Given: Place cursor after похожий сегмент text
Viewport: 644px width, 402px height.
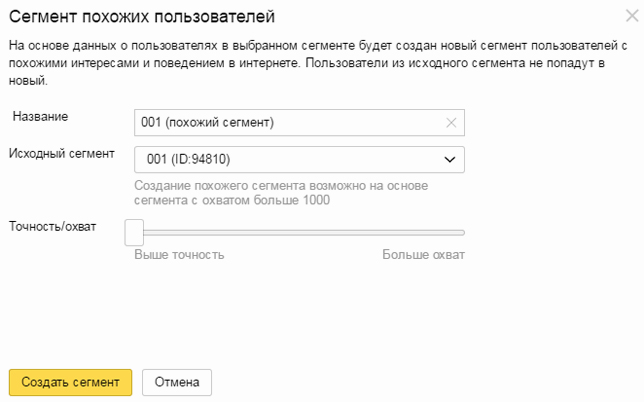Looking at the screenshot, I should click(x=276, y=122).
